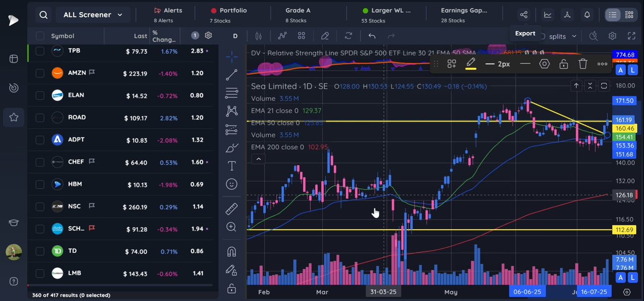
Task: Open more drawing options ellipsis
Action: point(602,64)
